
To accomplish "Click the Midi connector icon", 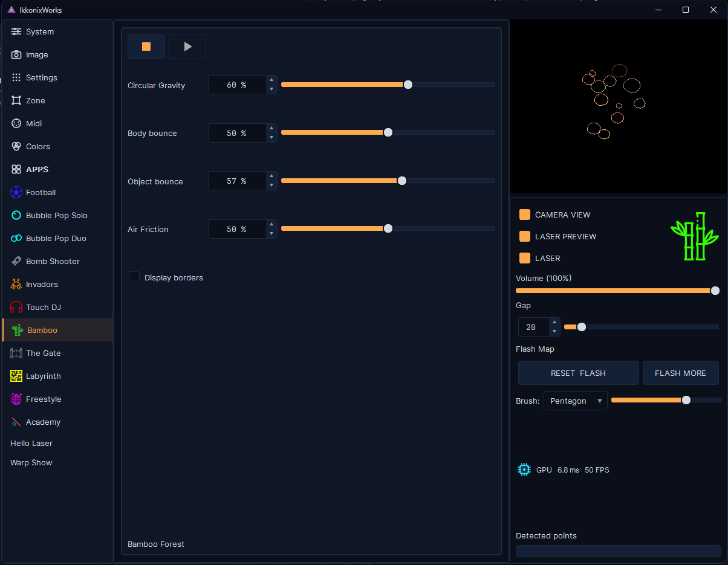I will [16, 123].
